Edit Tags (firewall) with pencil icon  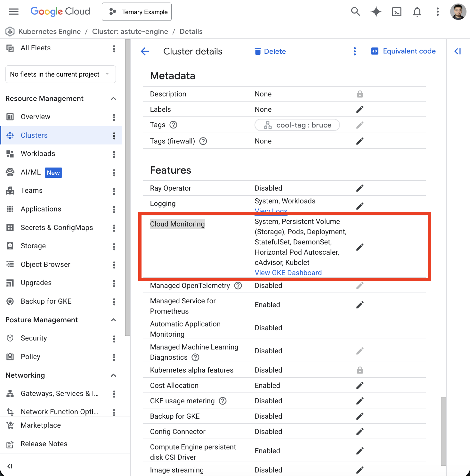[x=360, y=141]
